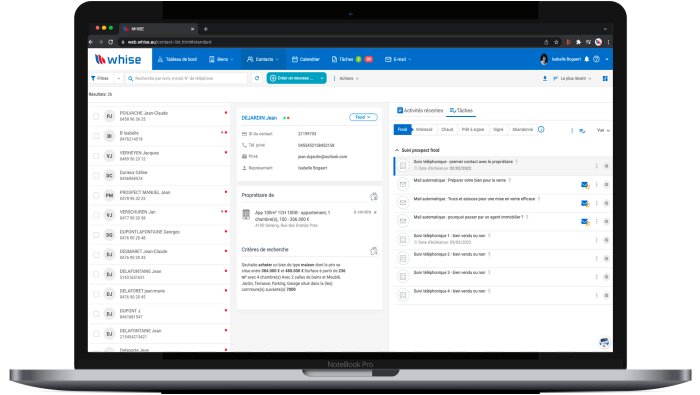Click handle icon on Suivi téléphonique 3 row

click(606, 277)
